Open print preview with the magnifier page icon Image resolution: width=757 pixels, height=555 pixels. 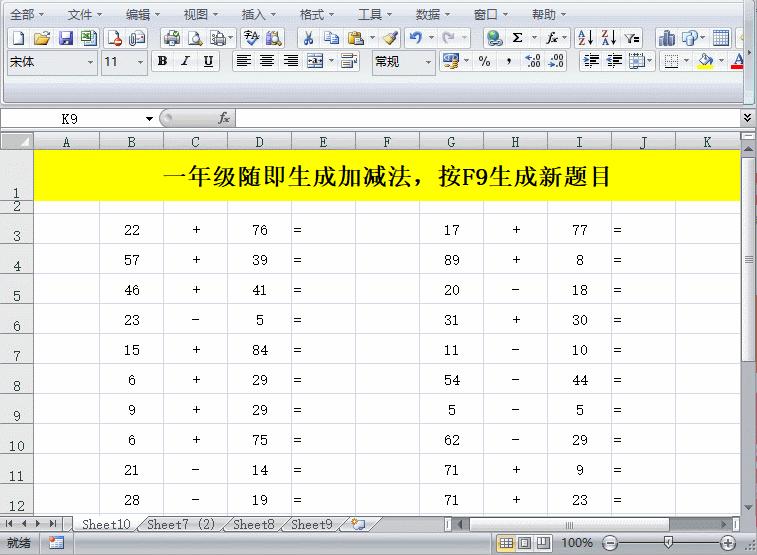[x=195, y=38]
